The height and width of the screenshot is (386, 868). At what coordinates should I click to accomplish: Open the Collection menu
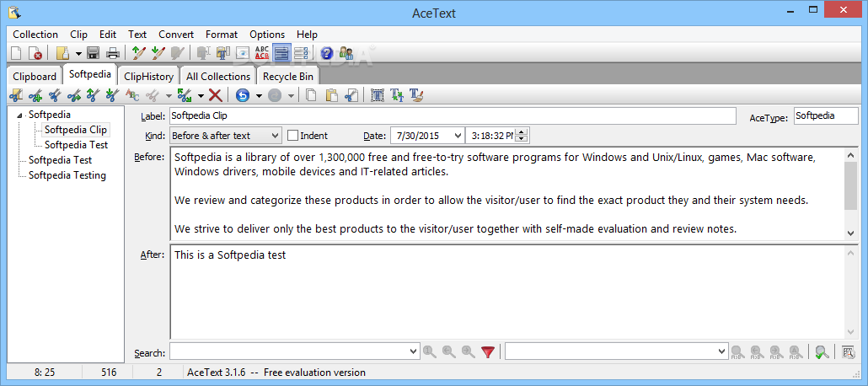pos(35,35)
